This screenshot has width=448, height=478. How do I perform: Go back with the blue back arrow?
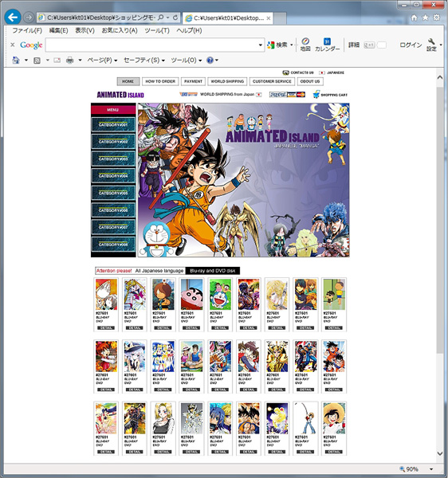click(x=13, y=18)
